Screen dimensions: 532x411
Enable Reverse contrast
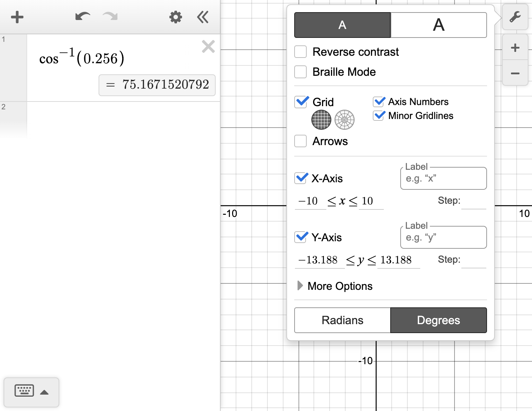click(300, 51)
